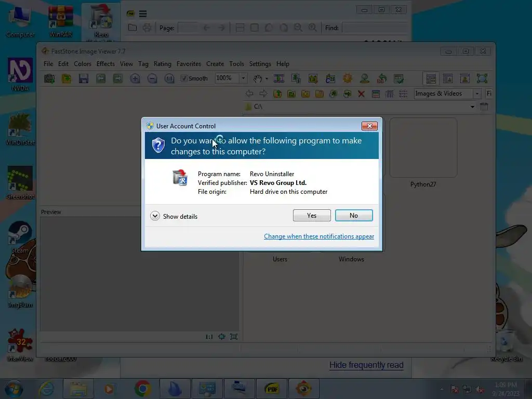Expand the hand tool dropdown arrow
Image resolution: width=532 pixels, height=399 pixels.
pos(267,79)
